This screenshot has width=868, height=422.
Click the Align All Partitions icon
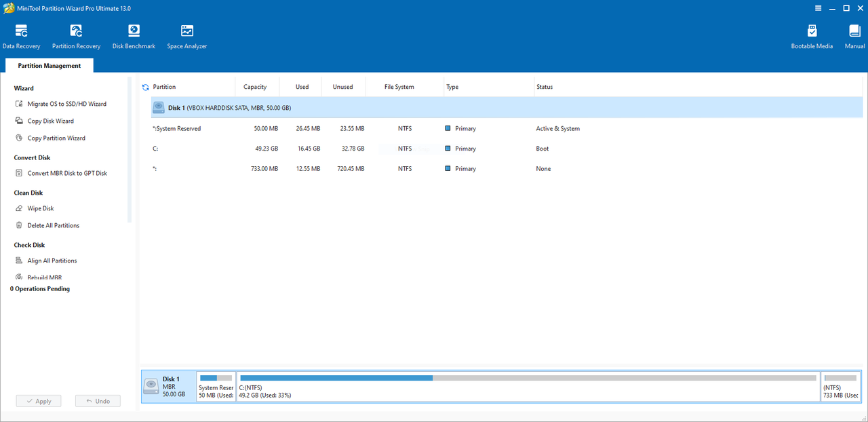click(x=20, y=261)
